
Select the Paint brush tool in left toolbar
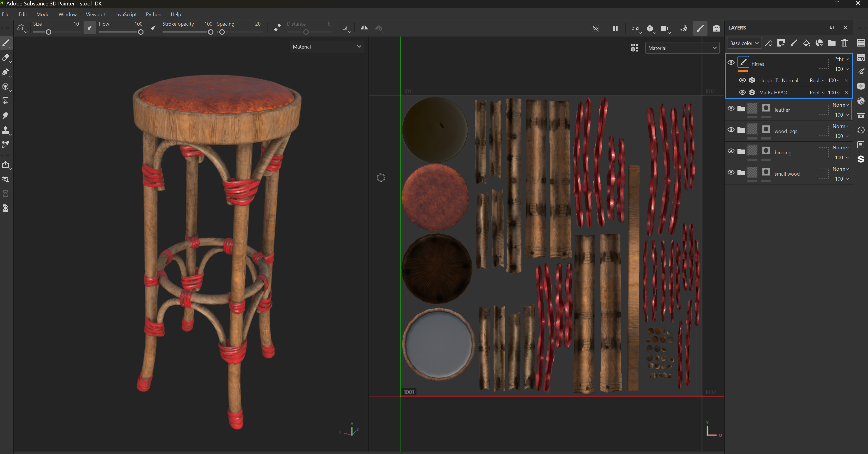pos(6,43)
